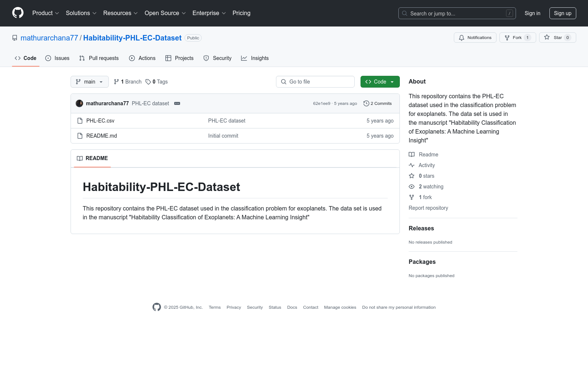Screen dimensions: 588x368
Task: Open the green Code dropdown button
Action: click(x=380, y=82)
